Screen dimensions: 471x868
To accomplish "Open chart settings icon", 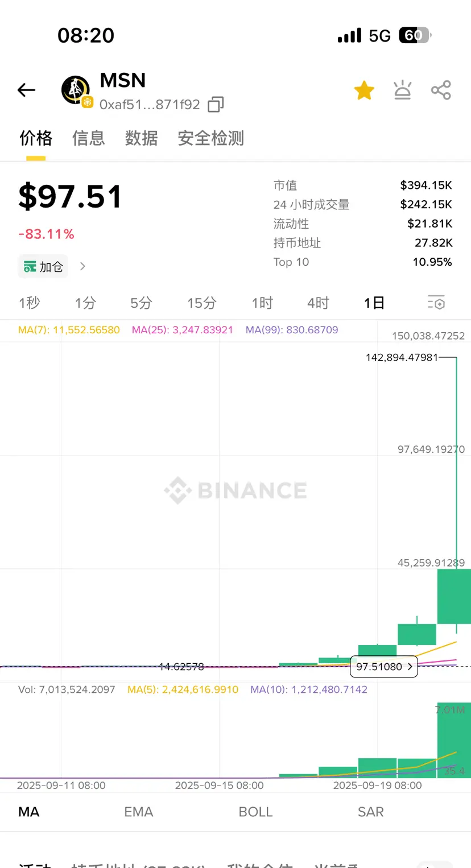I will (436, 303).
